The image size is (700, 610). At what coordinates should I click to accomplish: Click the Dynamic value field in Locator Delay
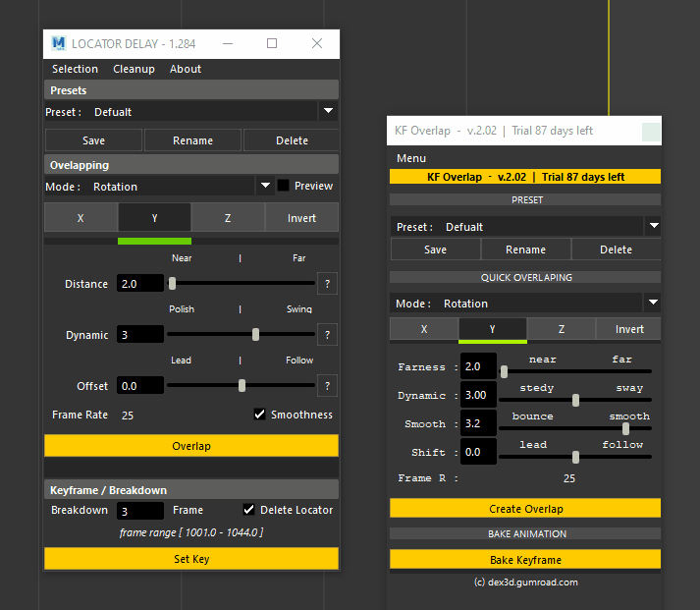(x=140, y=335)
